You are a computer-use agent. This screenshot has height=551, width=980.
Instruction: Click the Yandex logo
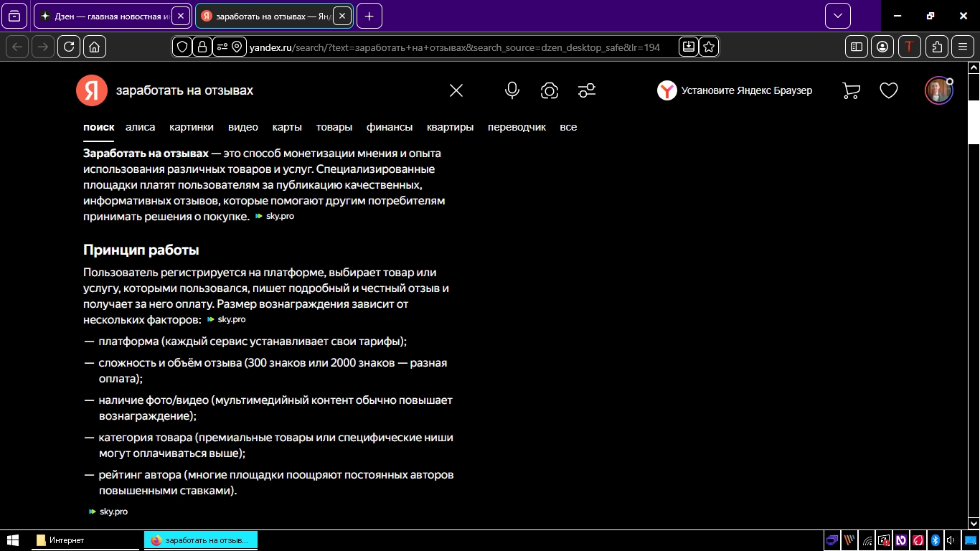tap(91, 90)
